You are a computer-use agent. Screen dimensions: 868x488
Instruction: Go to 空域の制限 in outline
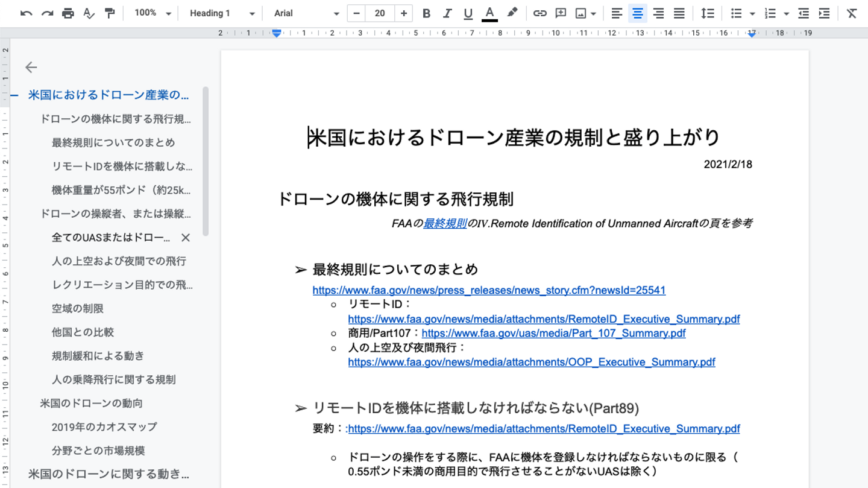(78, 308)
